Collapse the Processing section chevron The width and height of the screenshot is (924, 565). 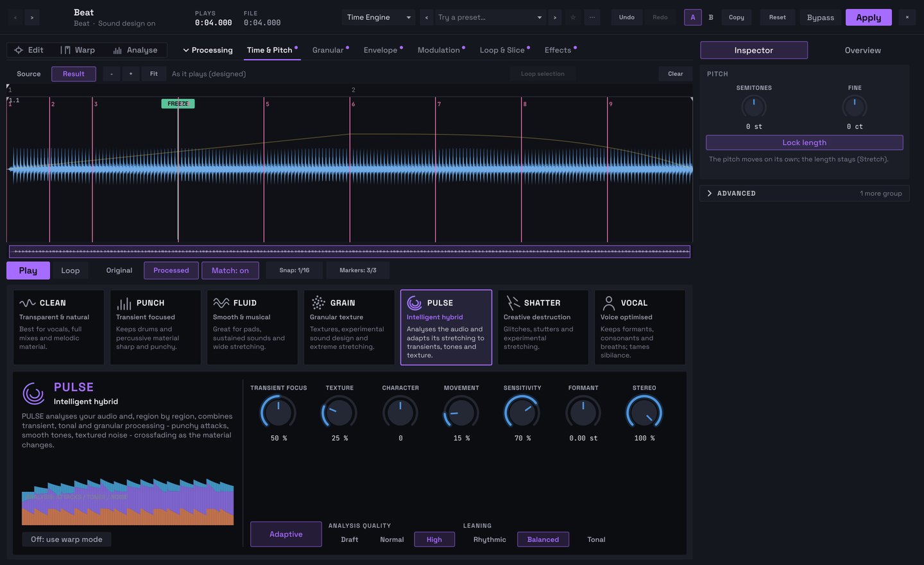(186, 50)
